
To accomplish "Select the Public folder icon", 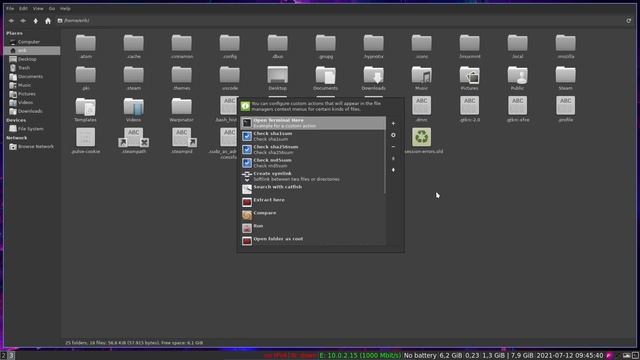I will tap(518, 75).
